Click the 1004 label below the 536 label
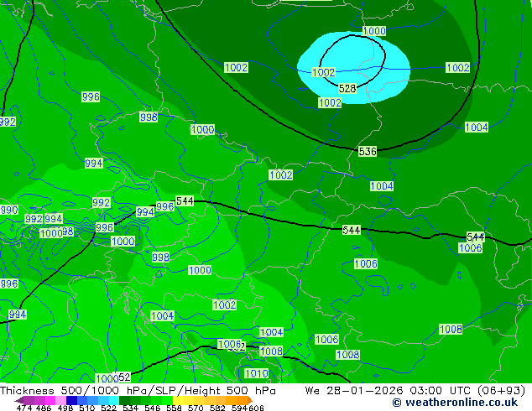This screenshot has height=411, width=532. pos(382,186)
